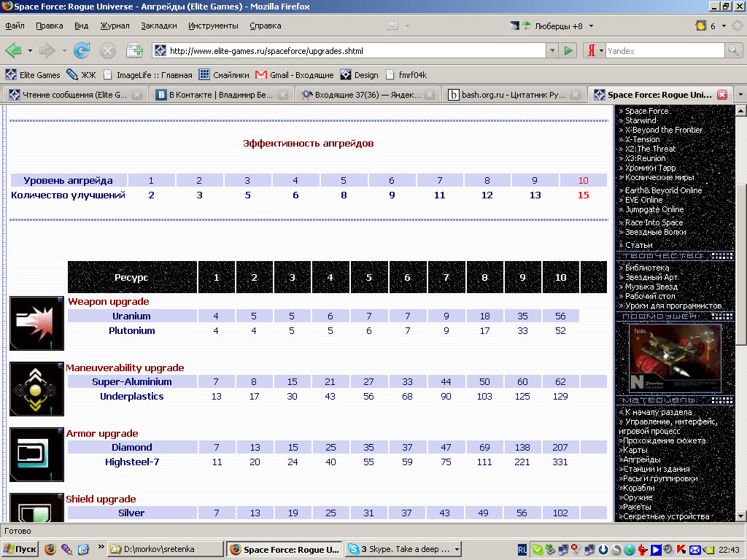Click the Armor upgrade icon image
747x560 pixels.
(36, 454)
